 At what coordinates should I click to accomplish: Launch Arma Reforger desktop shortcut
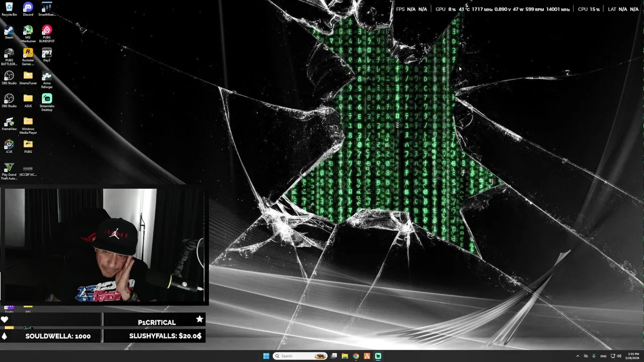tap(47, 80)
